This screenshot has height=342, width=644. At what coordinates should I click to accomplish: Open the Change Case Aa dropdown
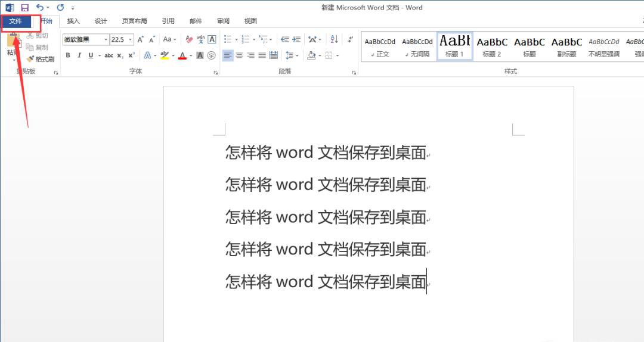point(169,39)
